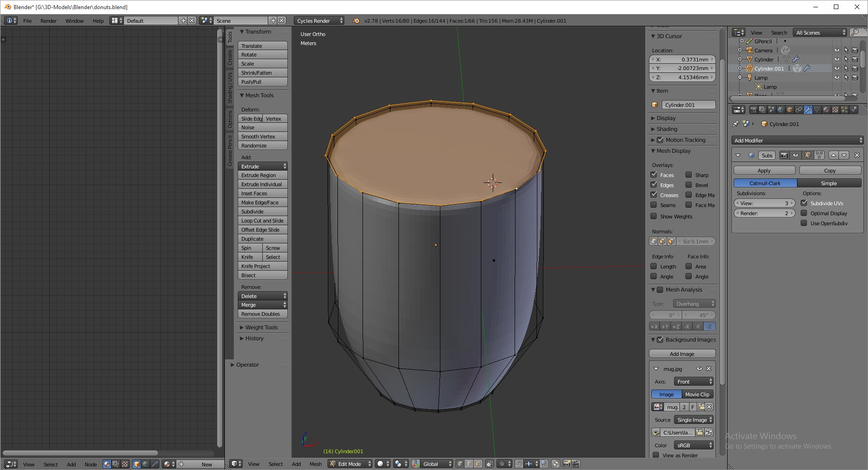Collapse the Subsurf modifier panel triangle
This screenshot has width=868, height=470.
(738, 155)
